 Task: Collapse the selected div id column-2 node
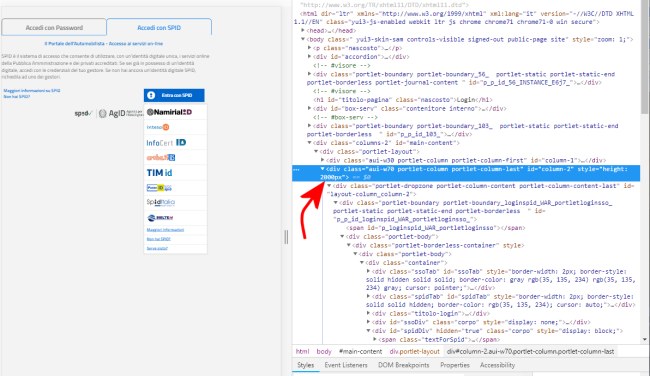pyautogui.click(x=323, y=169)
